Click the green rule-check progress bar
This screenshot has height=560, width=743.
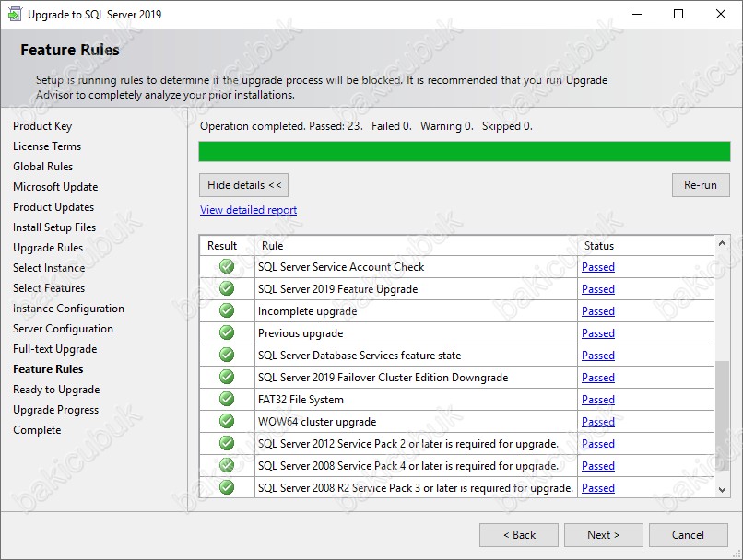[465, 151]
